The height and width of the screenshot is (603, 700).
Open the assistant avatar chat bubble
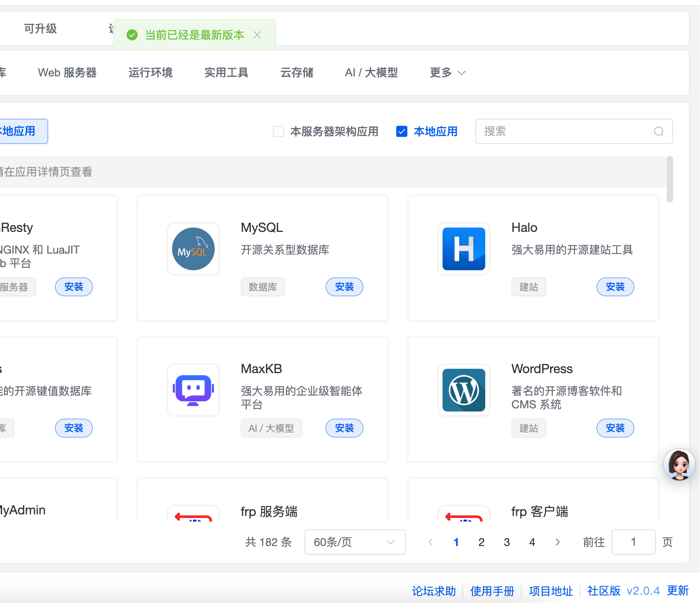(x=679, y=464)
